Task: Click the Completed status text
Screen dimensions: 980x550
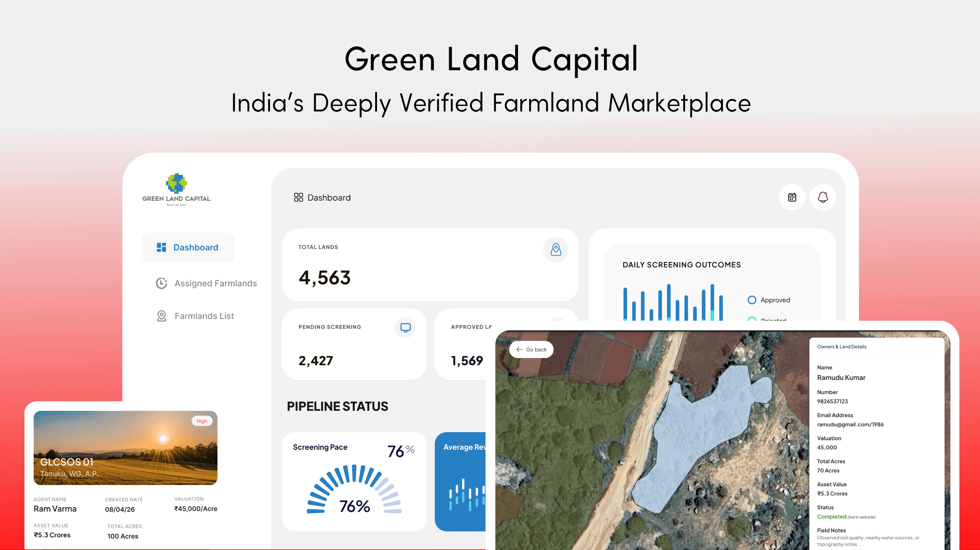Action: pyautogui.click(x=832, y=517)
